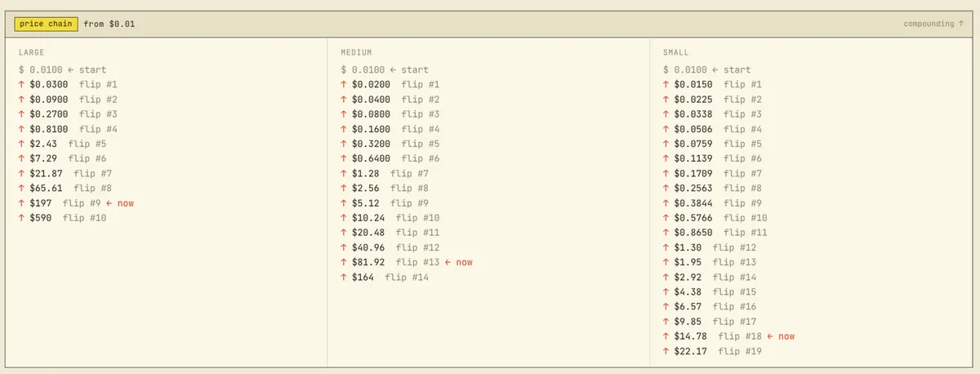This screenshot has width=980, height=374.
Task: Select the '$2.43' flip #5 row
Action: 63,143
